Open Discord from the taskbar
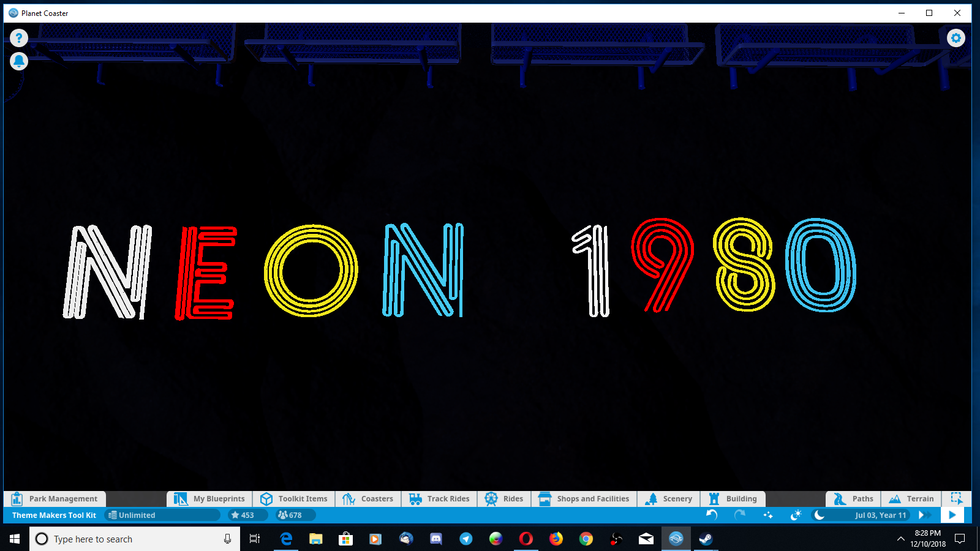Image resolution: width=980 pixels, height=551 pixels. point(435,539)
